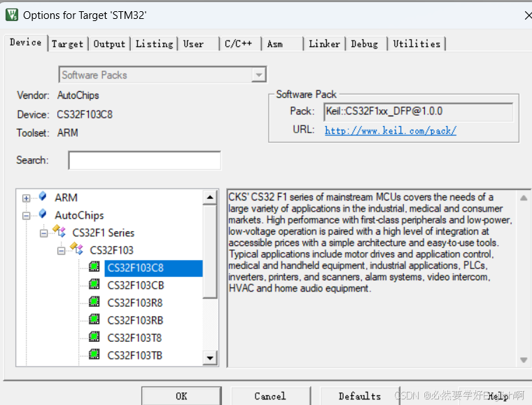
Task: Choose device CS32F103RB
Action: click(x=135, y=321)
